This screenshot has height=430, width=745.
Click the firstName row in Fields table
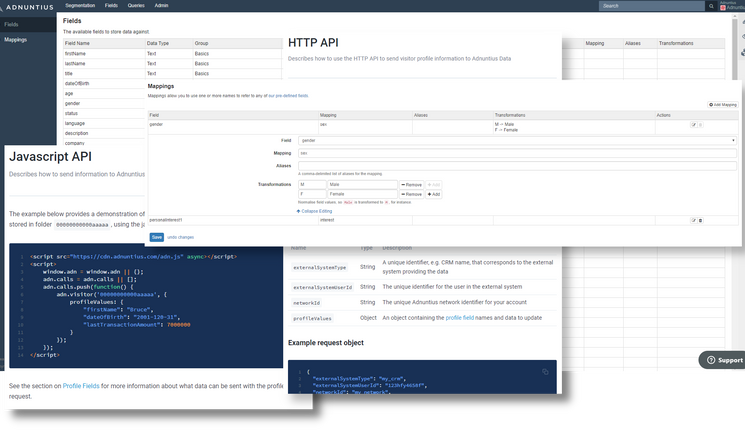[173, 54]
